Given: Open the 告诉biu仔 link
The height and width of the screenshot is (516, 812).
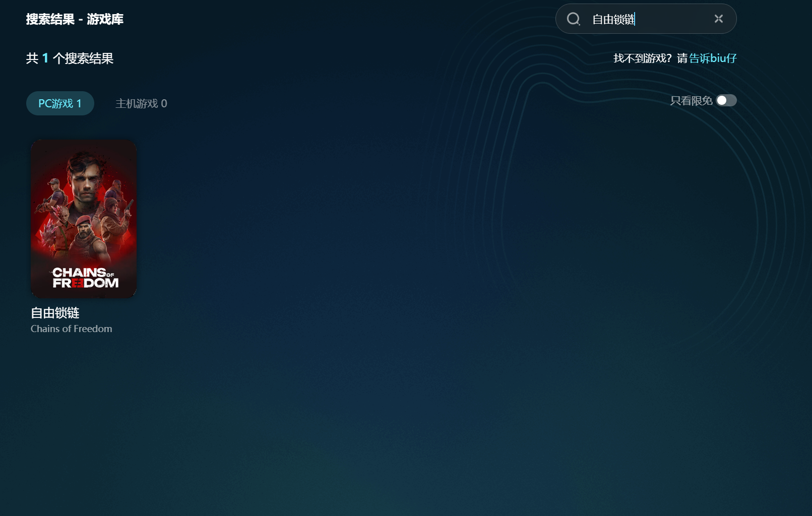Looking at the screenshot, I should click(x=713, y=58).
